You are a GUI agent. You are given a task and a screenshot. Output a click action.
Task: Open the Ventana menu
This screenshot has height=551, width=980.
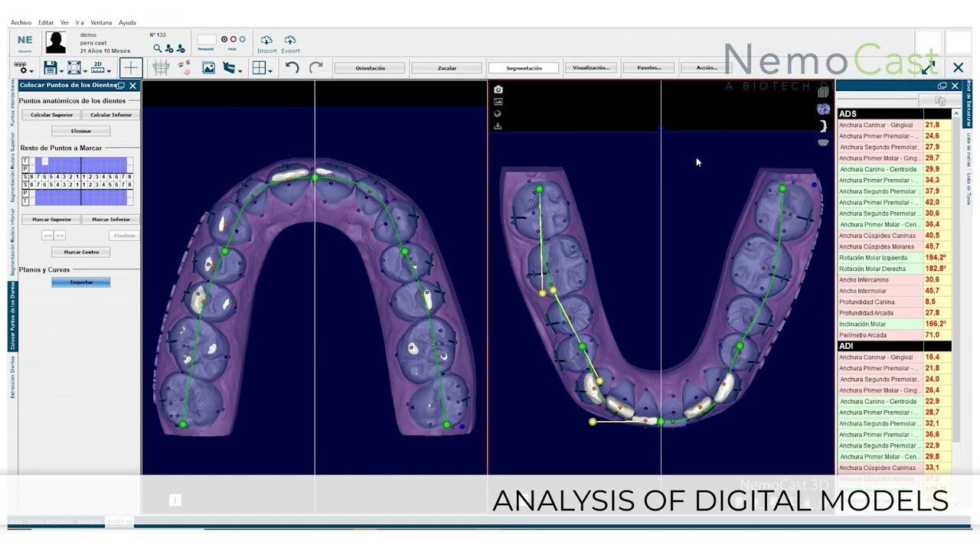coord(100,23)
